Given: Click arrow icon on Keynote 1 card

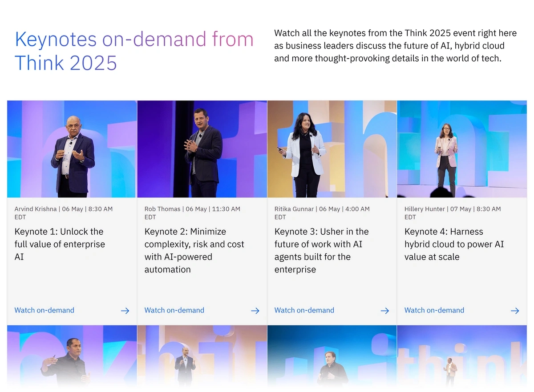Looking at the screenshot, I should pos(125,311).
